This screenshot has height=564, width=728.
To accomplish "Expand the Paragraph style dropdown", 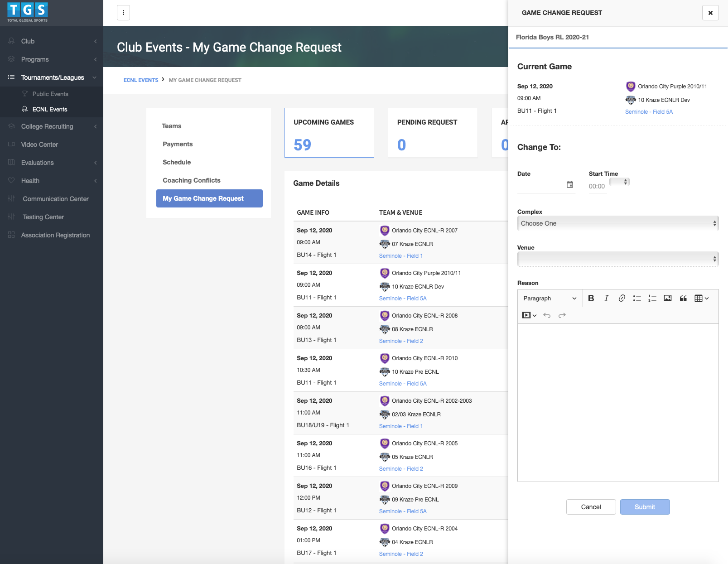I will (550, 298).
